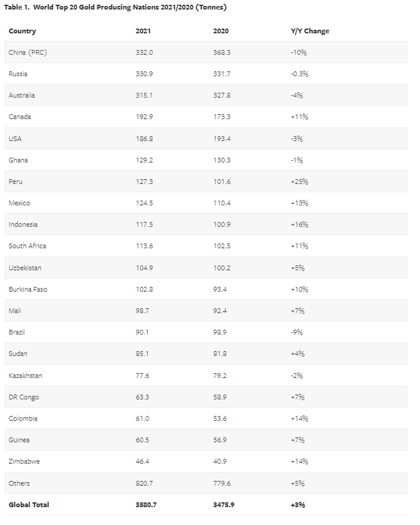Click the Ghana country cell

click(18, 160)
